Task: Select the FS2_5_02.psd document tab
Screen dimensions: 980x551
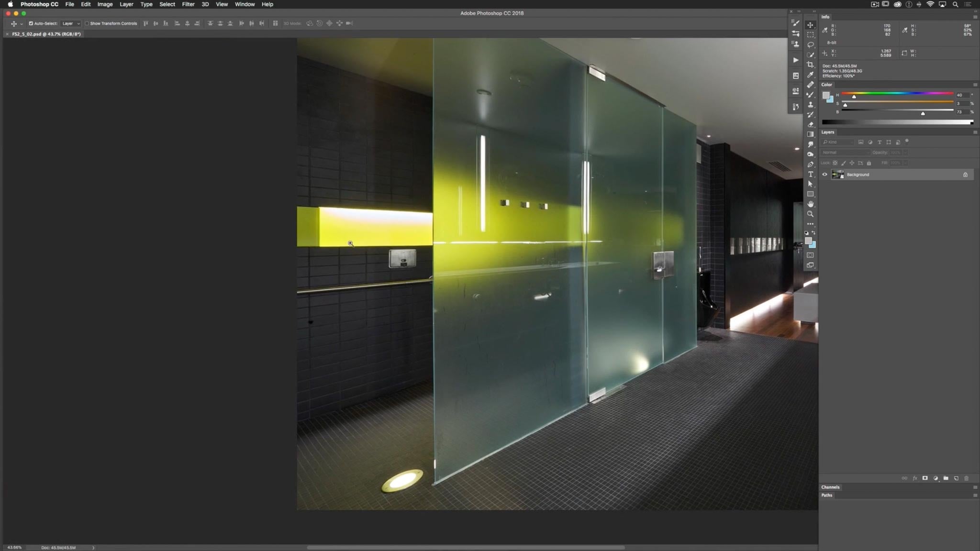Action: point(46,34)
